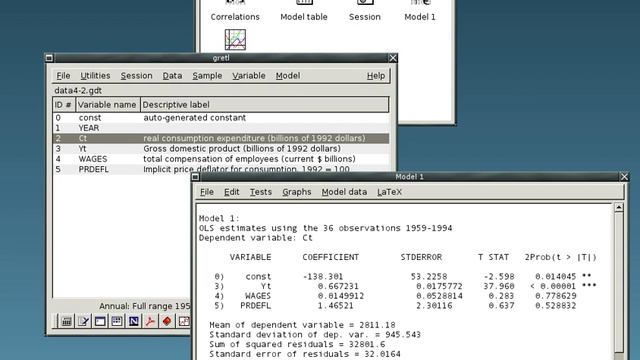640x360 pixels.
Task: Open Model 1 window's title bar menu button
Action: point(196,177)
